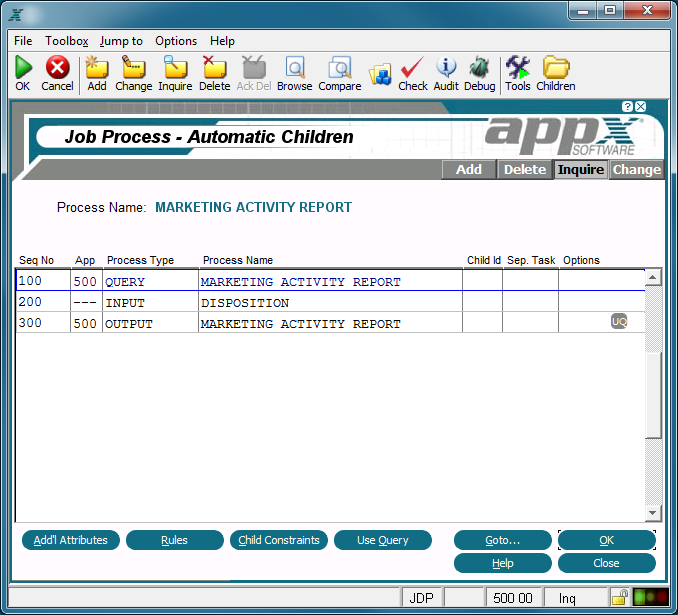Click the OUTPUT process type cell
Screen dimensions: 678x615
(x=150, y=324)
